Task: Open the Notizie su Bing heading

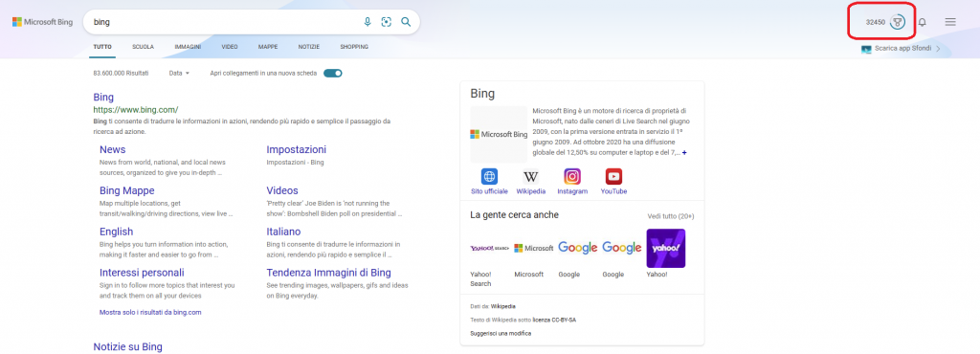Action: tap(127, 347)
